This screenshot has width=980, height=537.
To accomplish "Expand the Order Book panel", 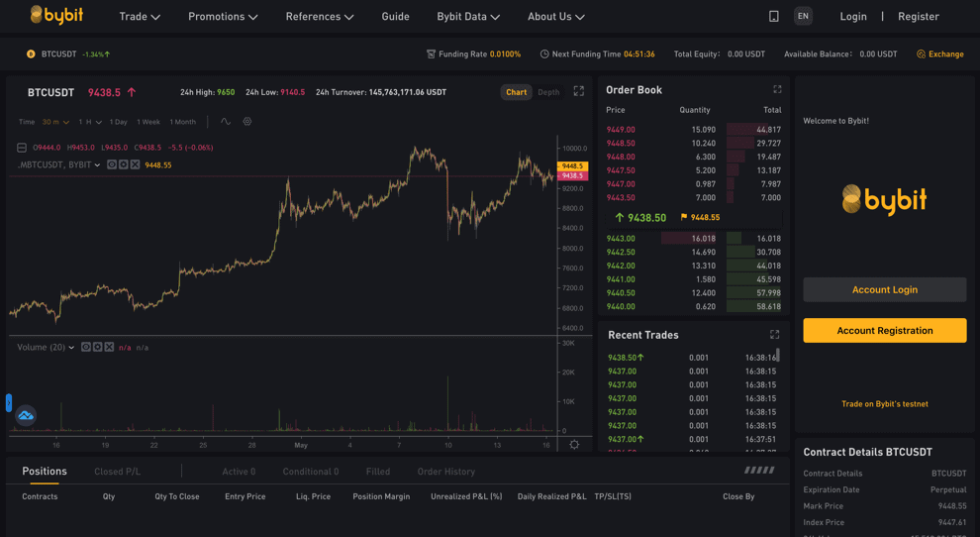I will tap(777, 89).
